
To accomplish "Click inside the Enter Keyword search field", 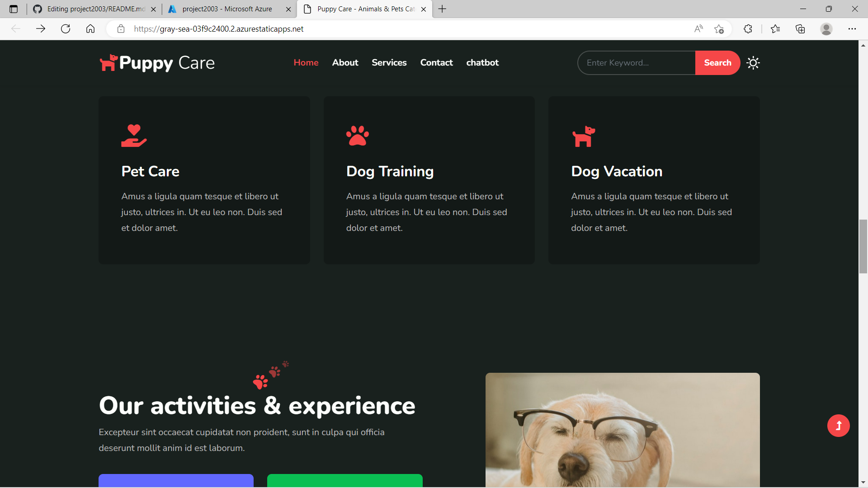I will 633,63.
